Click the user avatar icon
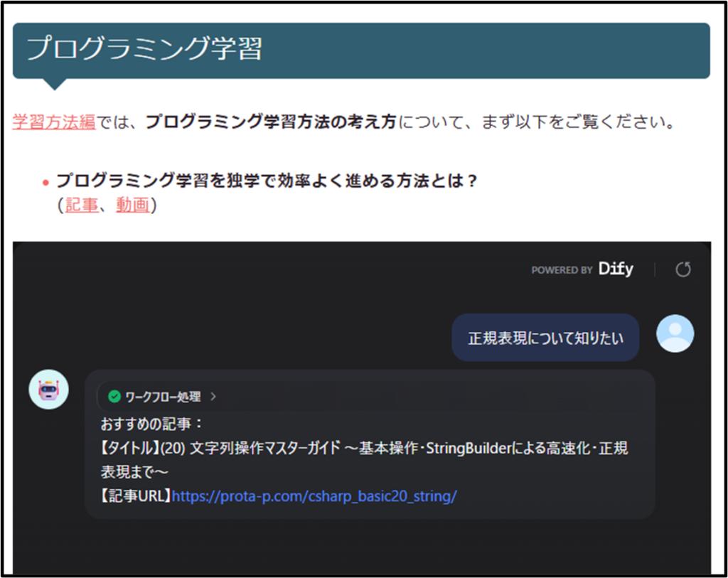 click(x=675, y=333)
